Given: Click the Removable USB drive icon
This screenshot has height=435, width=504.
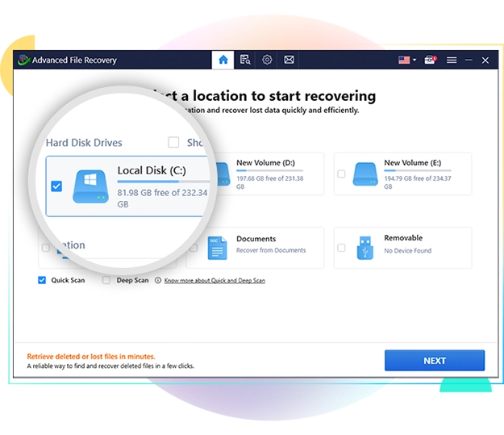Looking at the screenshot, I should click(x=365, y=248).
